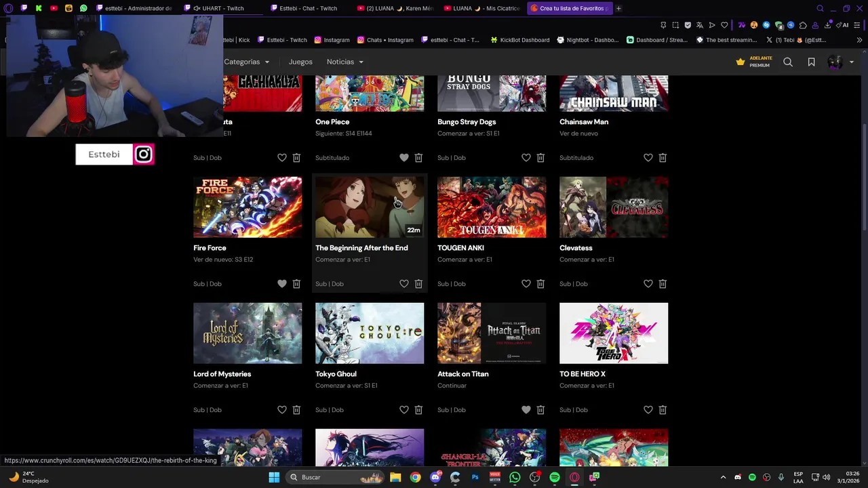
Task: Click the Windows Start button
Action: click(x=274, y=477)
